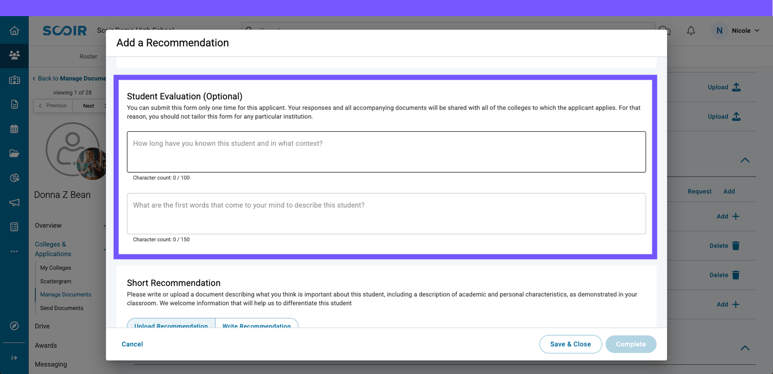Viewport: 773px width, 374px height.
Task: Open the document page icon in sidebar
Action: (14, 104)
